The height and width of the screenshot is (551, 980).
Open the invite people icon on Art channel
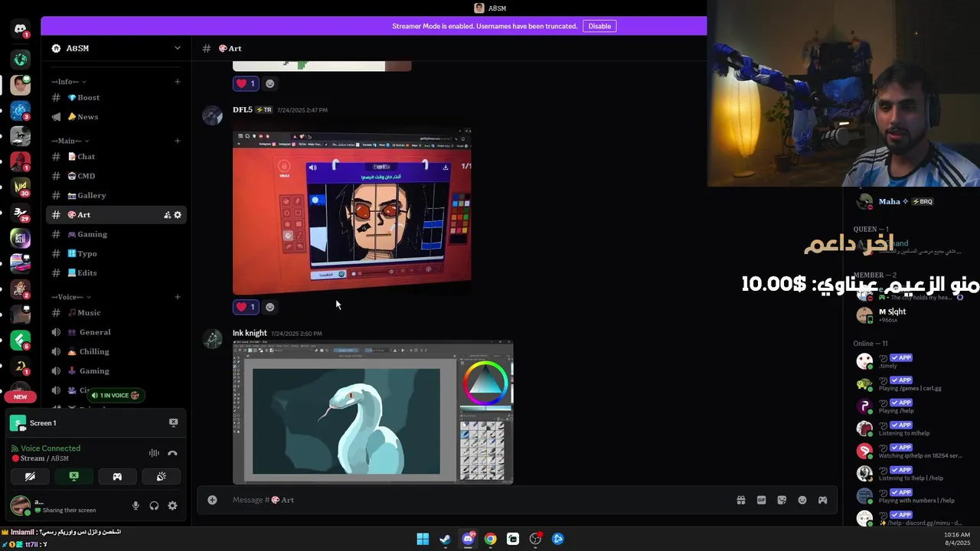tap(167, 215)
